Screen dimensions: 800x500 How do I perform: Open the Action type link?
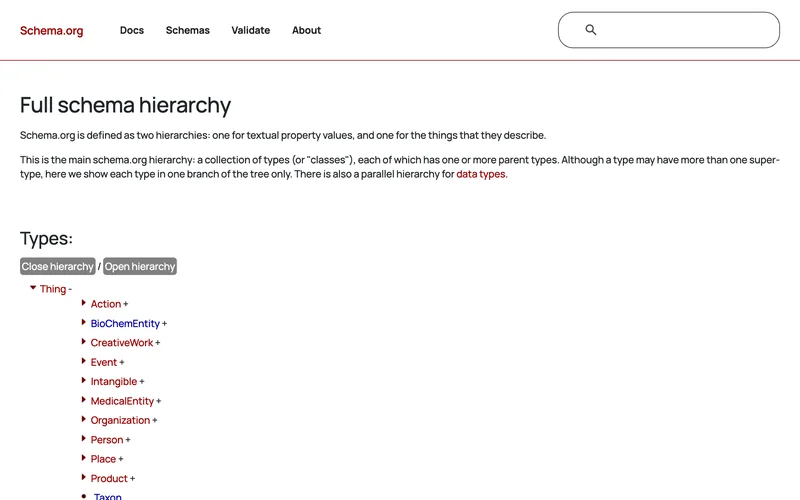pos(106,304)
